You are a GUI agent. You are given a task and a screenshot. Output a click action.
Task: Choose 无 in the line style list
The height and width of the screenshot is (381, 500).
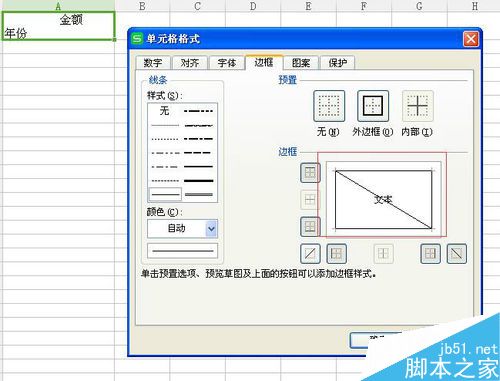[165, 111]
